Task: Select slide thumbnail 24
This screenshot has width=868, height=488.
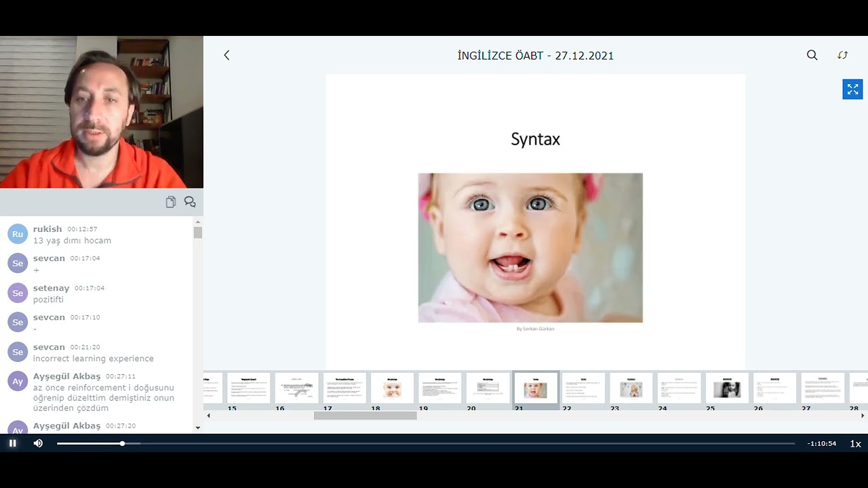Action: click(679, 388)
